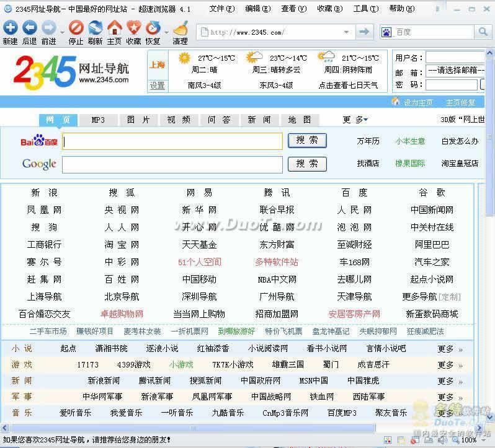The height and width of the screenshot is (448, 495).
Task: Open favorites with the 收藏 icon
Action: [134, 28]
